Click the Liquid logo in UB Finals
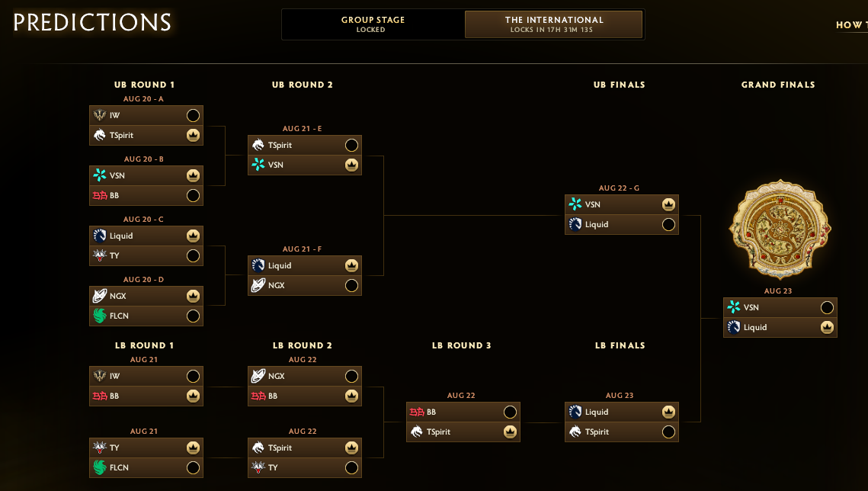Viewport: 868px width, 491px height. pyautogui.click(x=575, y=224)
